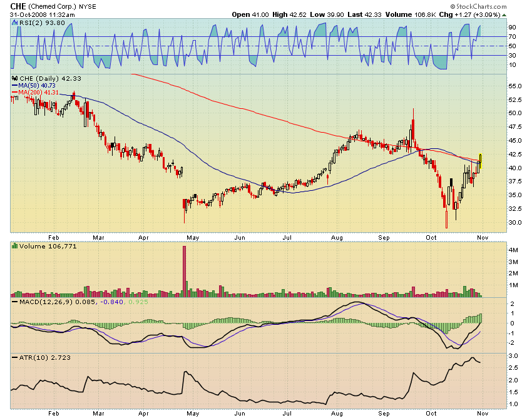Click the 31-Oct-2008 11:32am timestamp
The width and height of the screenshot is (532, 418).
[x=43, y=15]
